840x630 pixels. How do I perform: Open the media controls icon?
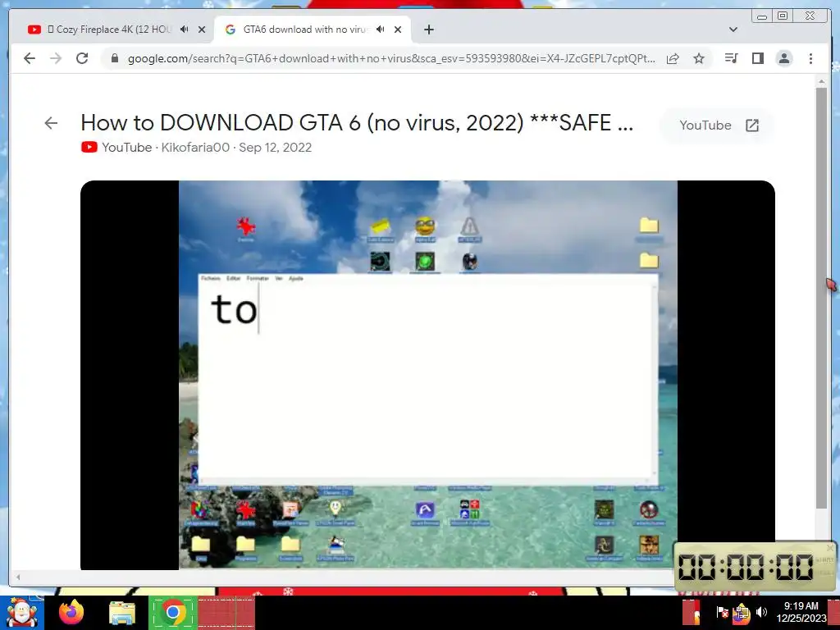[731, 58]
